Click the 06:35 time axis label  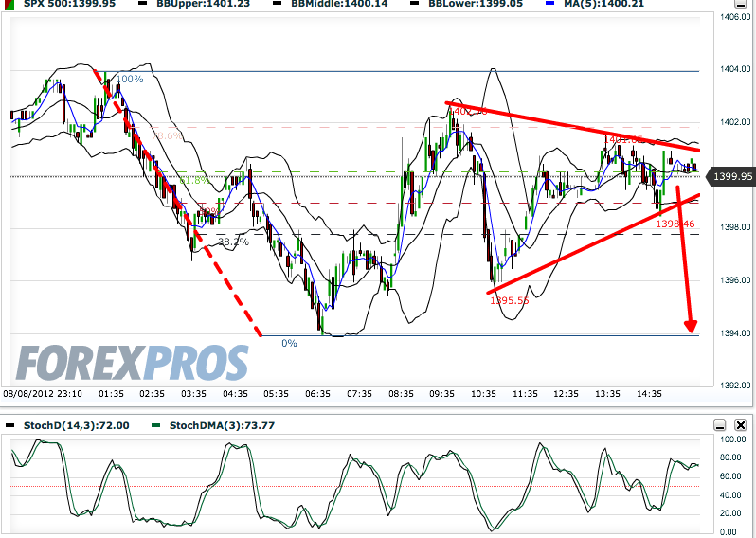click(x=317, y=394)
